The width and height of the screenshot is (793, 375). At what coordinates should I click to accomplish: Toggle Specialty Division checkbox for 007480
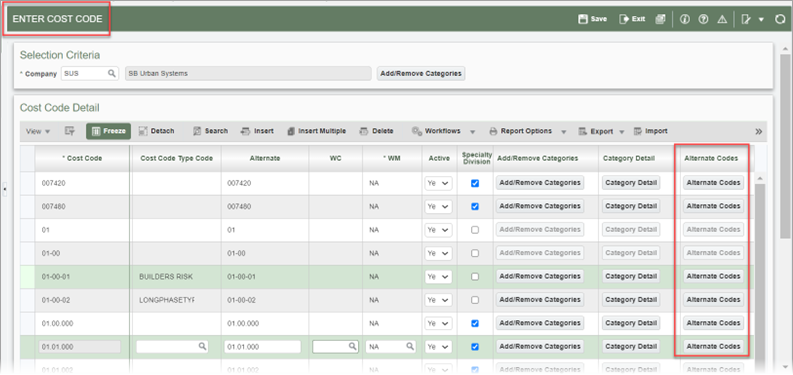click(x=475, y=206)
